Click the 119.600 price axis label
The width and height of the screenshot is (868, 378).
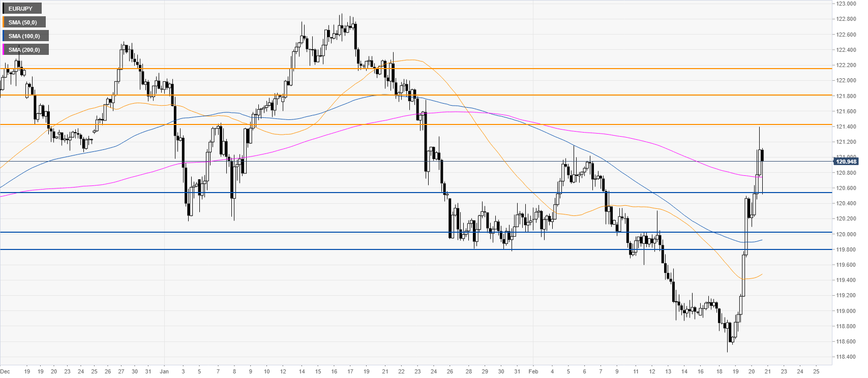847,265
